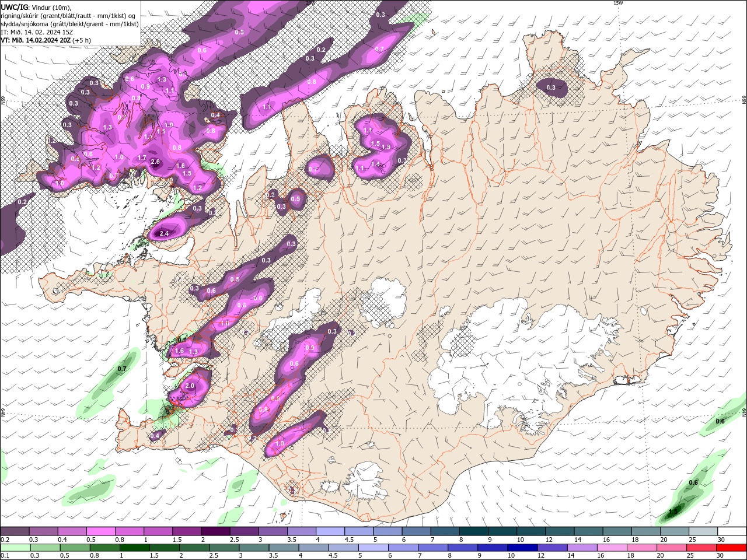This screenshot has width=747, height=560.
Task: Pick upper-scale swatch between 1.5 and 2
Action: point(187,531)
